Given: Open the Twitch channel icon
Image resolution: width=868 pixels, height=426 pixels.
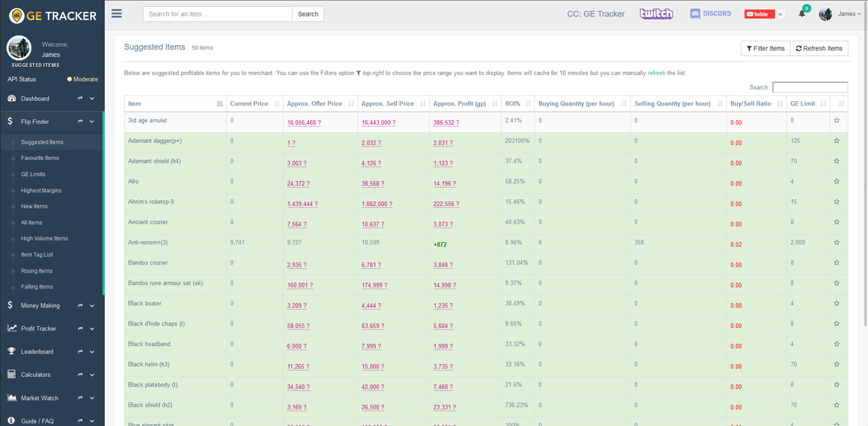Looking at the screenshot, I should click(x=656, y=13).
